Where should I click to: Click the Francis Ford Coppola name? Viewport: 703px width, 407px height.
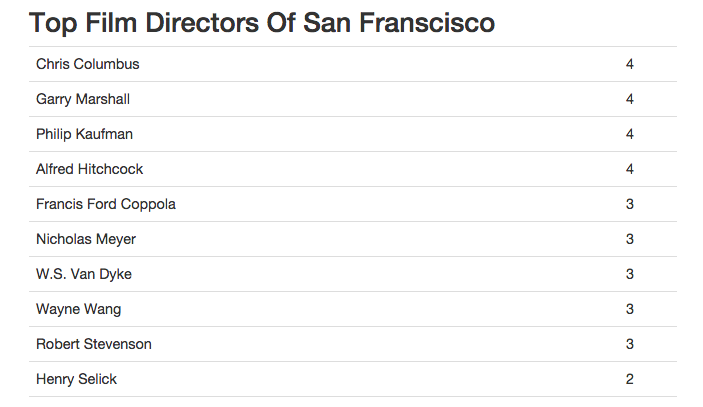pyautogui.click(x=106, y=204)
